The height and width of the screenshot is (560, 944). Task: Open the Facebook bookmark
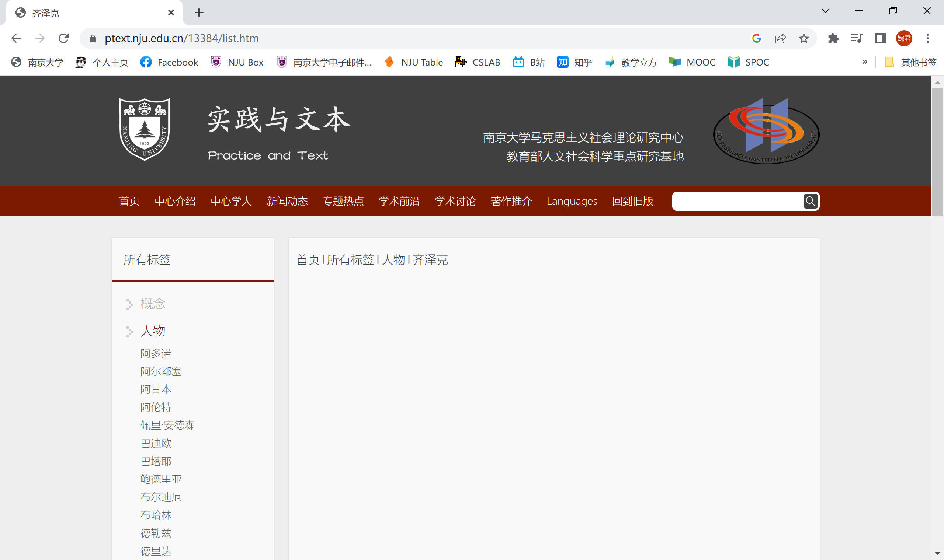(x=169, y=62)
